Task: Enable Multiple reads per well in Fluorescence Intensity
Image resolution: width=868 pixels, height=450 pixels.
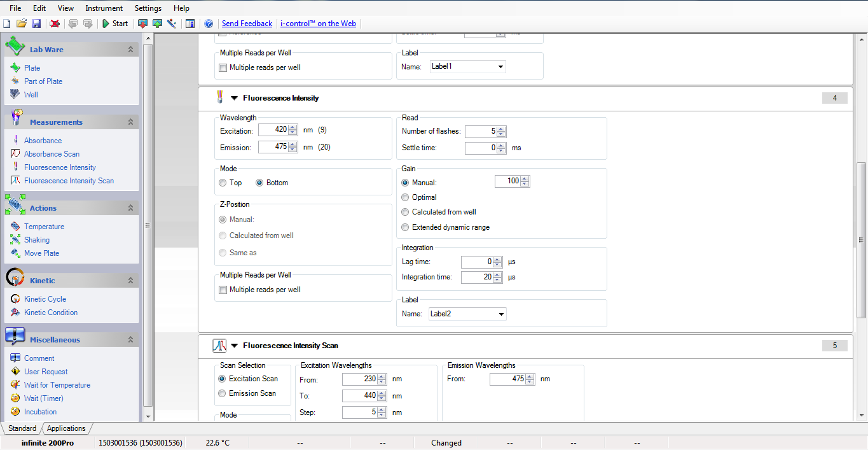Action: tap(223, 290)
